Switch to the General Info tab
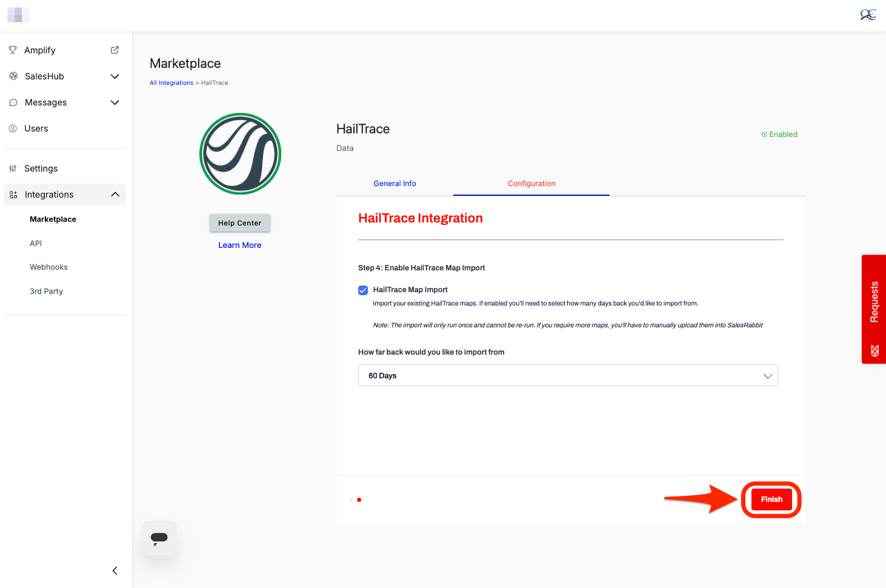886x588 pixels. 395,184
